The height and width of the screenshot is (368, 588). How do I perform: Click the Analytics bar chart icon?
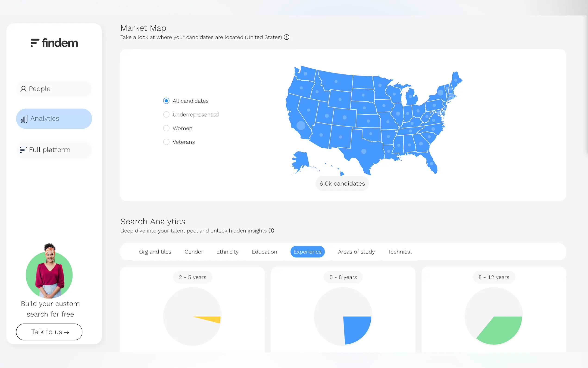tap(24, 119)
